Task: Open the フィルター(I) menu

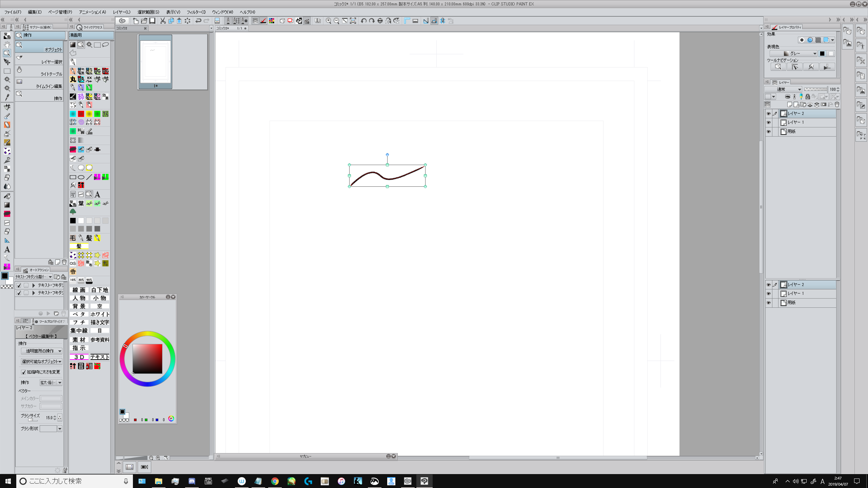Action: tap(196, 12)
